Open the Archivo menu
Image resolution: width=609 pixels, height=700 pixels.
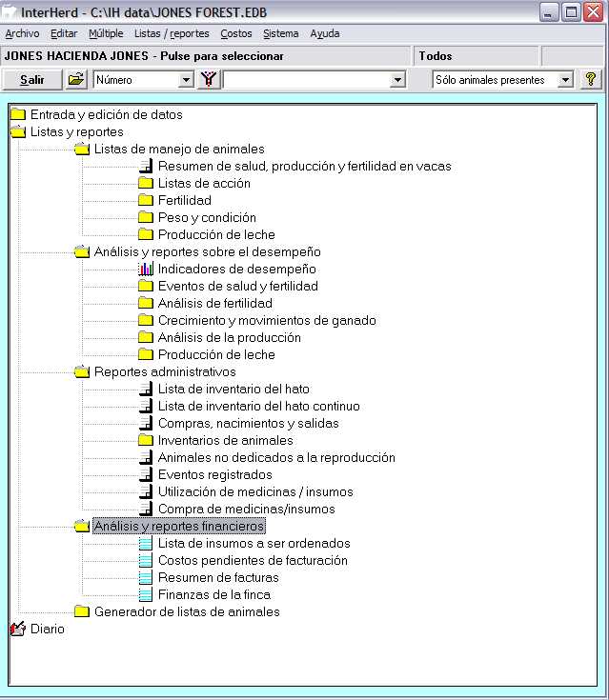tap(22, 33)
